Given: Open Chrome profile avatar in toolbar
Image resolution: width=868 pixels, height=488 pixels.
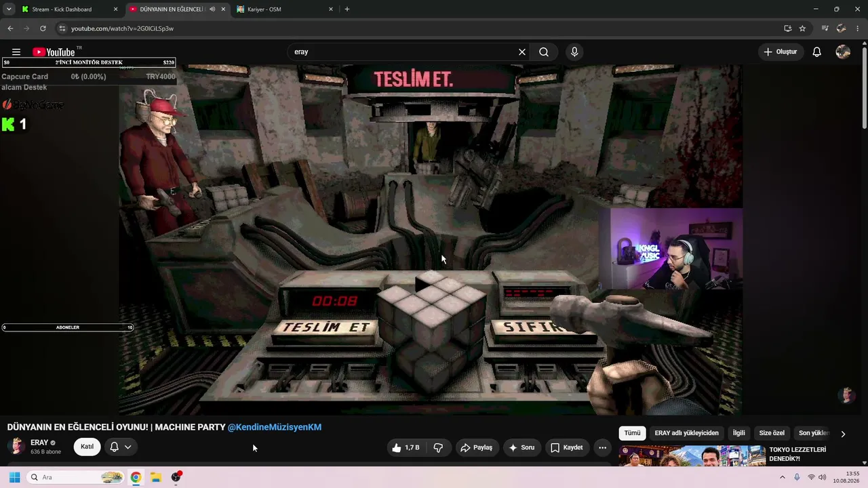Looking at the screenshot, I should (841, 28).
